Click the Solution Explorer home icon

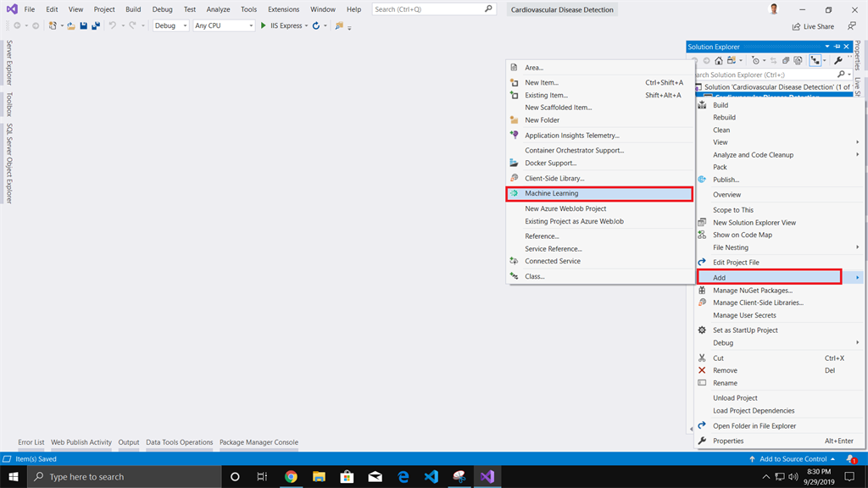click(x=719, y=60)
